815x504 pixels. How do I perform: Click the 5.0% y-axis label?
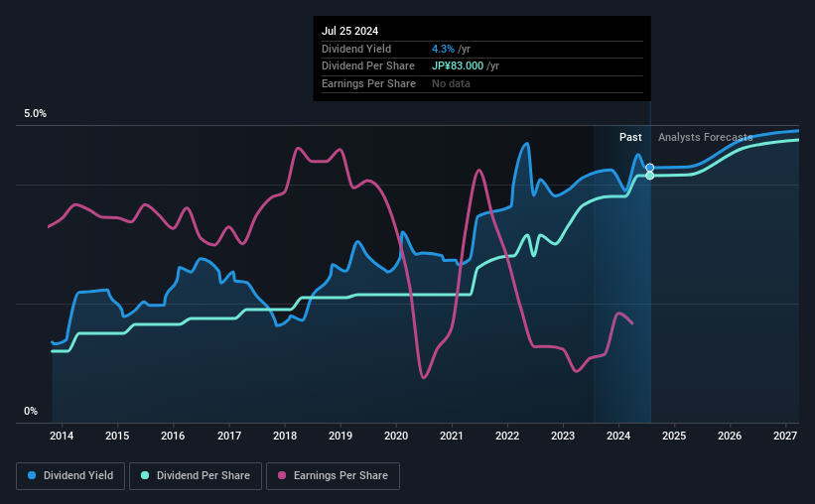[x=35, y=113]
